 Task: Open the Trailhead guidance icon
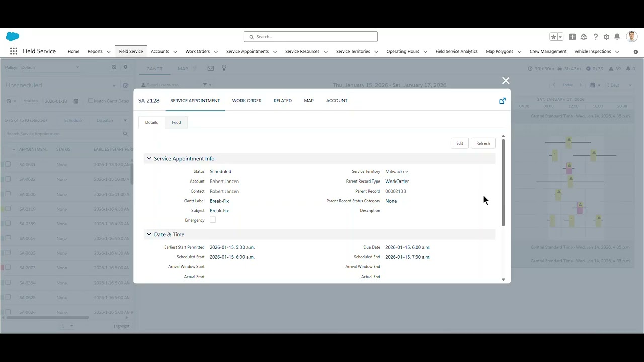point(584,37)
